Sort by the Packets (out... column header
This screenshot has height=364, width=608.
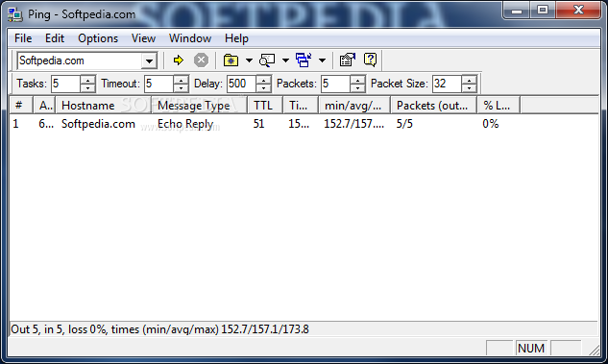(x=434, y=106)
